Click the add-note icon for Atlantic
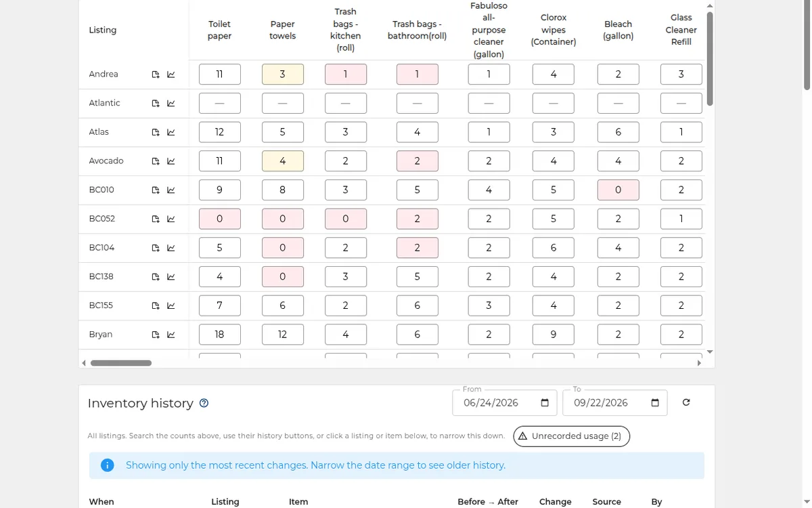812x508 pixels. pos(156,104)
